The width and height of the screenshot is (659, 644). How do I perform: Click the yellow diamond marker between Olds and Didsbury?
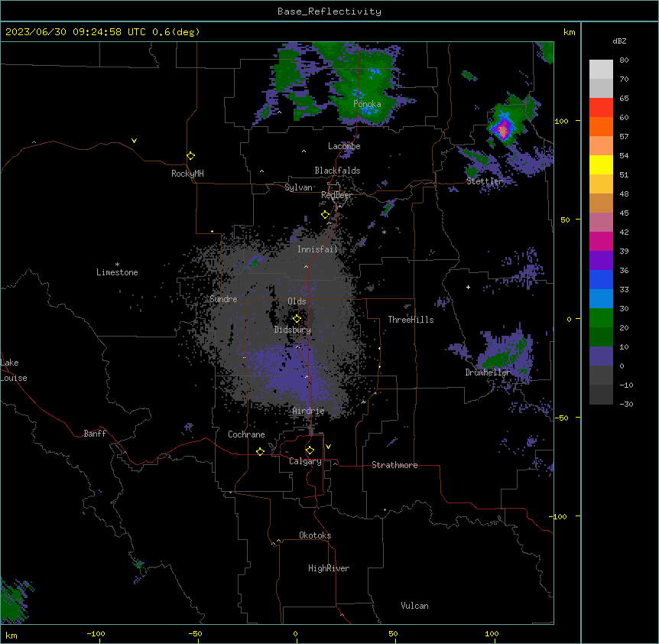tap(297, 319)
